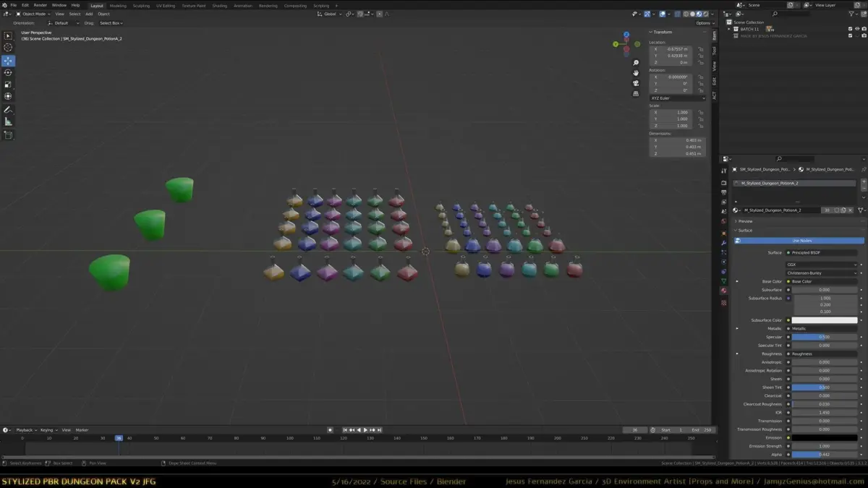This screenshot has height=488, width=868.
Task: Toggle the camera view icon
Action: (636, 83)
